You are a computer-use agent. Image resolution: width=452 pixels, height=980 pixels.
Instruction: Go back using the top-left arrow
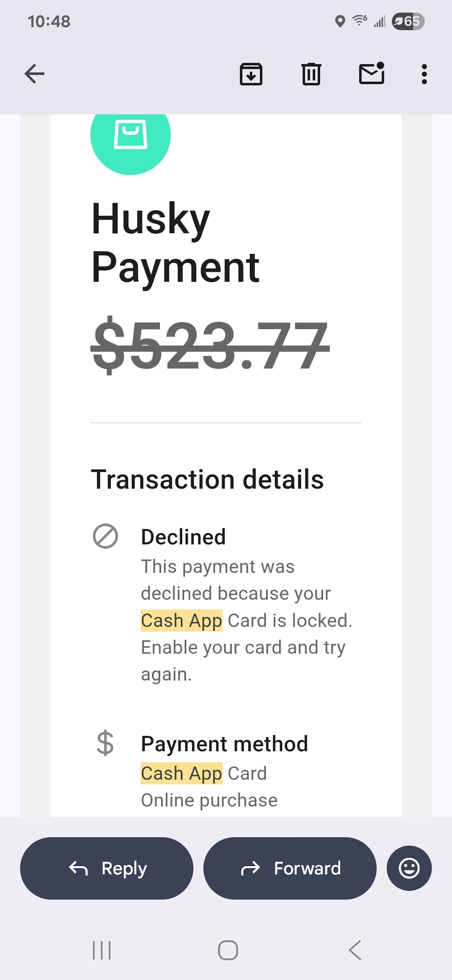tap(34, 74)
